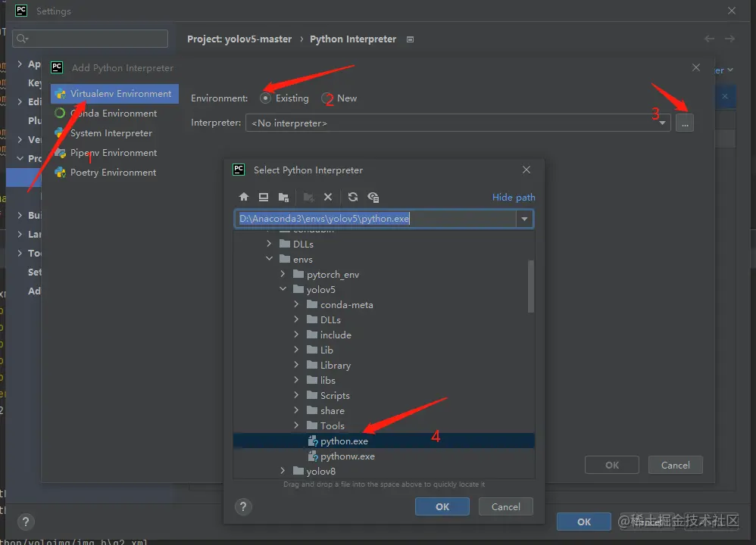Click Project: yolov5-master breadcrumb
The image size is (756, 545).
(x=239, y=39)
